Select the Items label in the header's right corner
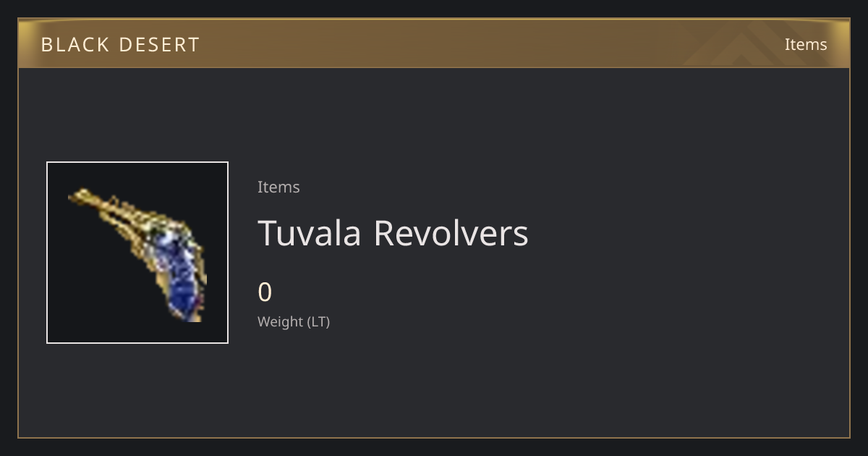868x456 pixels. point(806,44)
